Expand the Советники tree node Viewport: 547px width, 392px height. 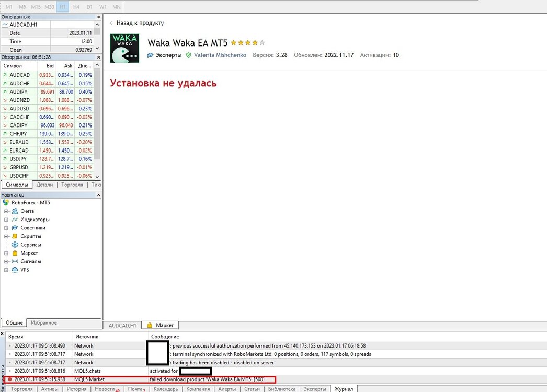coord(6,228)
